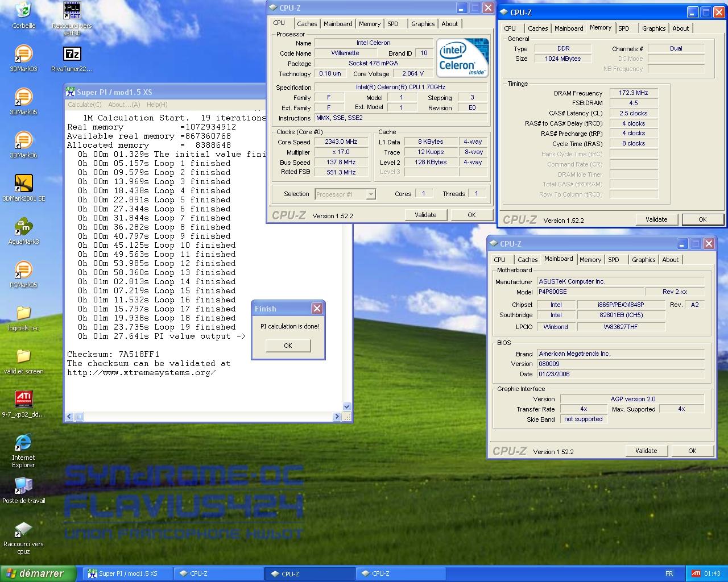
Task: Click Super PI scroll left arrow
Action: pos(69,417)
